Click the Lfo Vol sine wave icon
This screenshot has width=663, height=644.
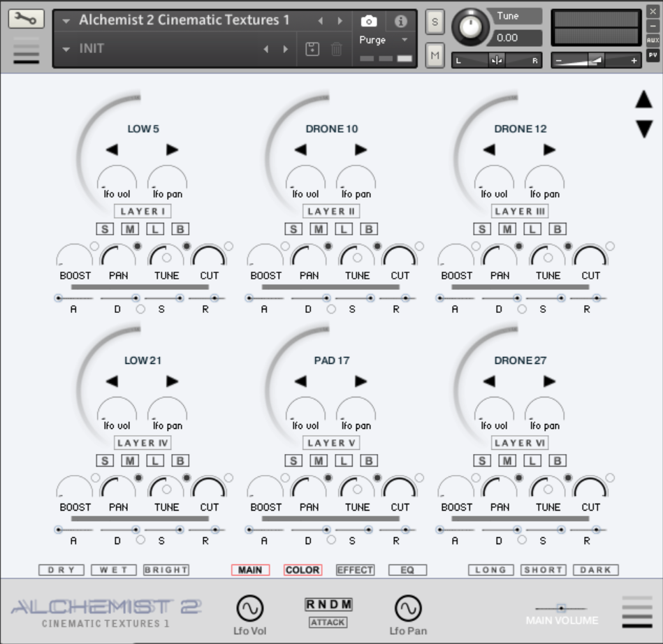click(x=249, y=608)
